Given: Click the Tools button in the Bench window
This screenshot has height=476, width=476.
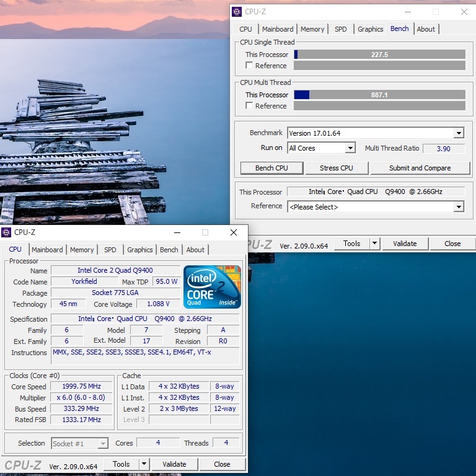Looking at the screenshot, I should [352, 244].
